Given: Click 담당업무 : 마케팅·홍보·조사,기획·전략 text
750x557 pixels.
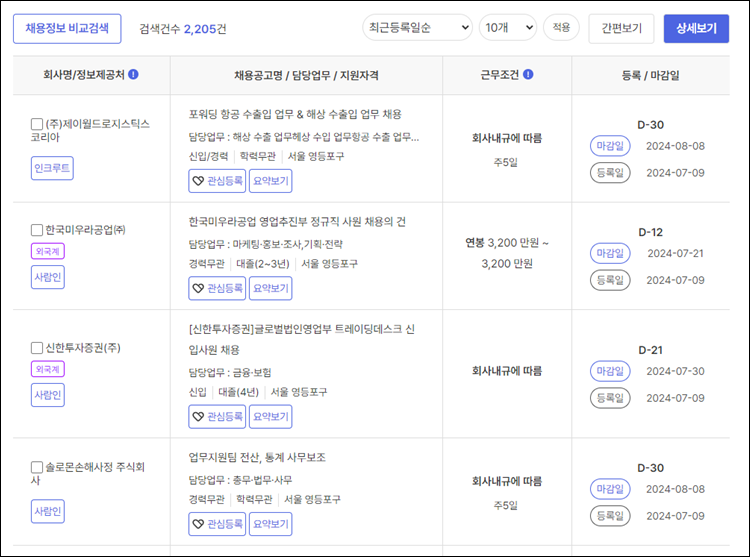Looking at the screenshot, I should [x=265, y=244].
